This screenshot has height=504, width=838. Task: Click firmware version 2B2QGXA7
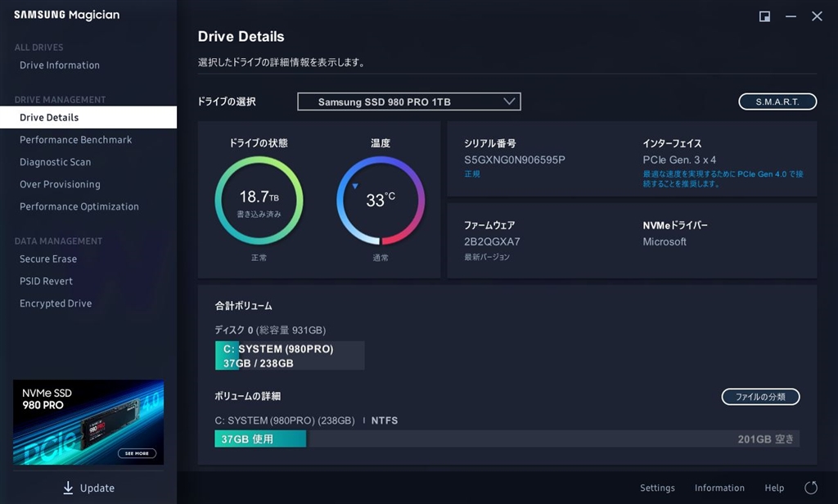492,241
